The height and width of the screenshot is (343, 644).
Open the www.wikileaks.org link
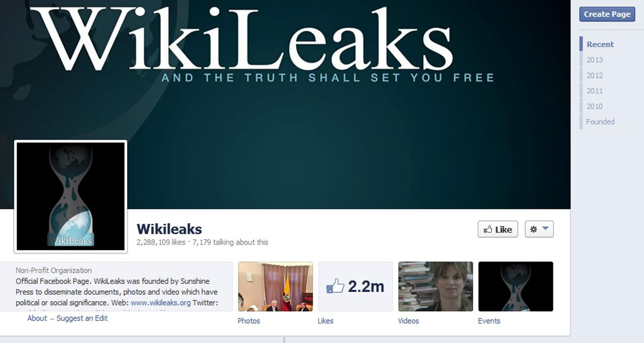(160, 303)
